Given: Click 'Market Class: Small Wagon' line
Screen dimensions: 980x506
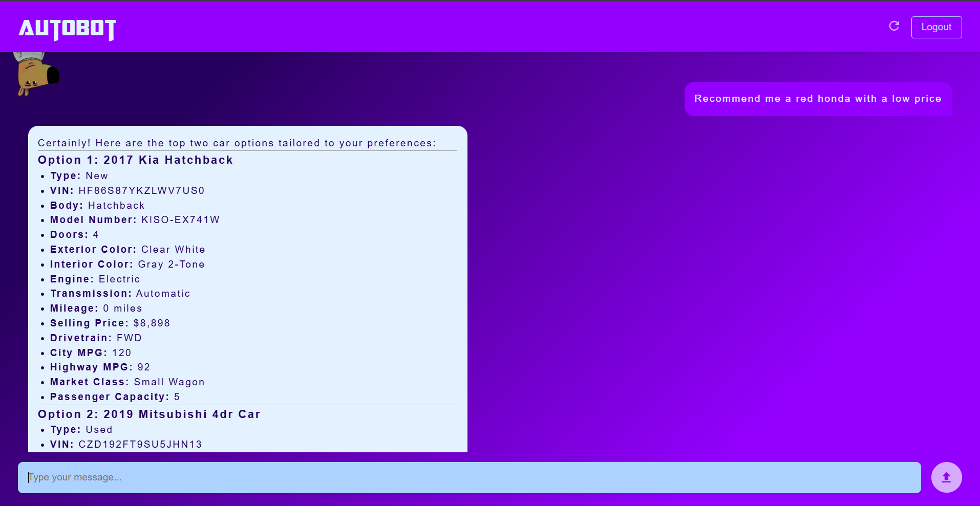Looking at the screenshot, I should pos(127,382).
